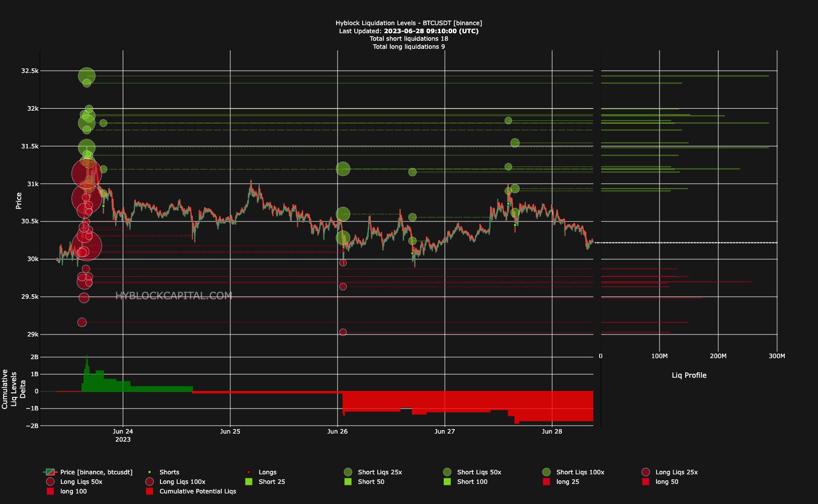The width and height of the screenshot is (818, 504).
Task: Toggle Long Liqs 100x legend entry
Action: pyautogui.click(x=175, y=482)
